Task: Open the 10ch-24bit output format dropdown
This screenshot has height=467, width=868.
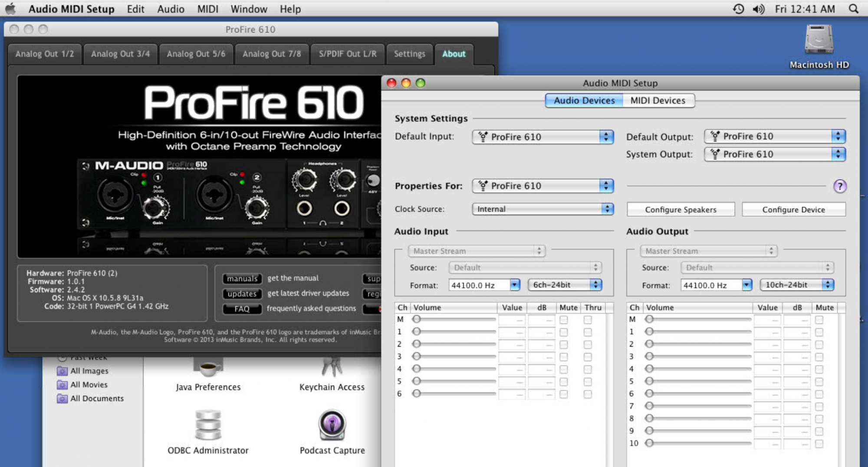Action: [797, 285]
